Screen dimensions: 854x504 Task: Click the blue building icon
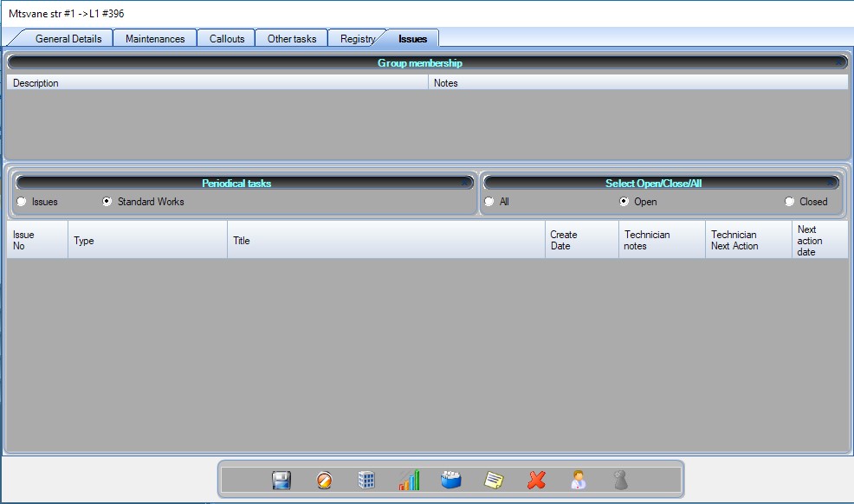coord(366,480)
